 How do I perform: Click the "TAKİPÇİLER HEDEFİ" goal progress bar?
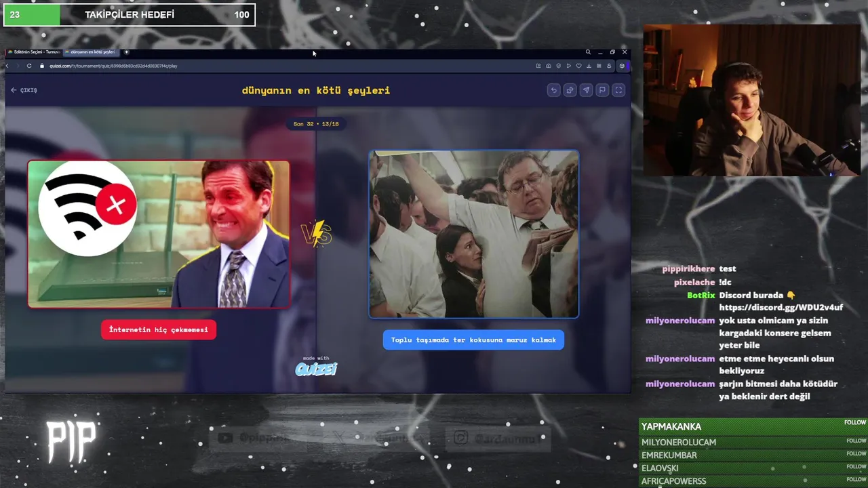130,15
